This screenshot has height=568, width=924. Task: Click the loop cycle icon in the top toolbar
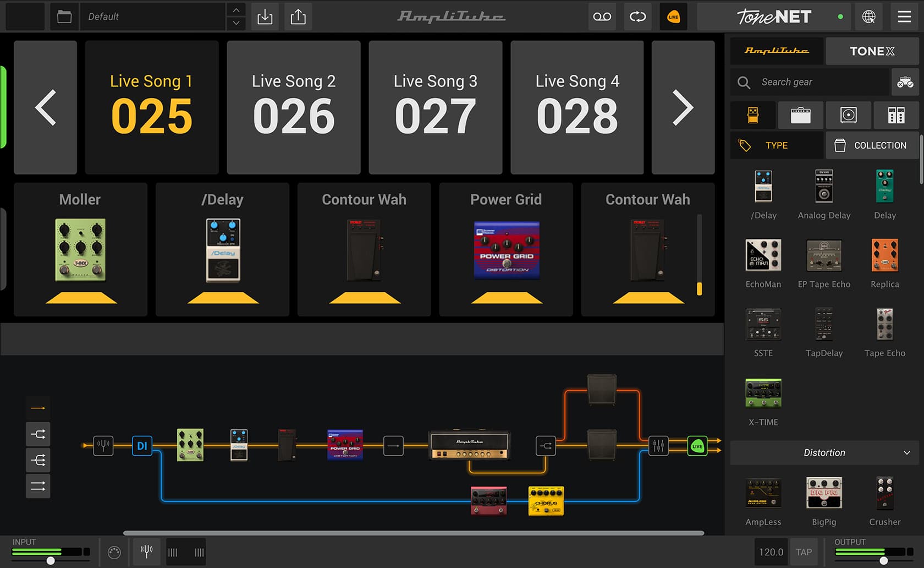pyautogui.click(x=637, y=17)
